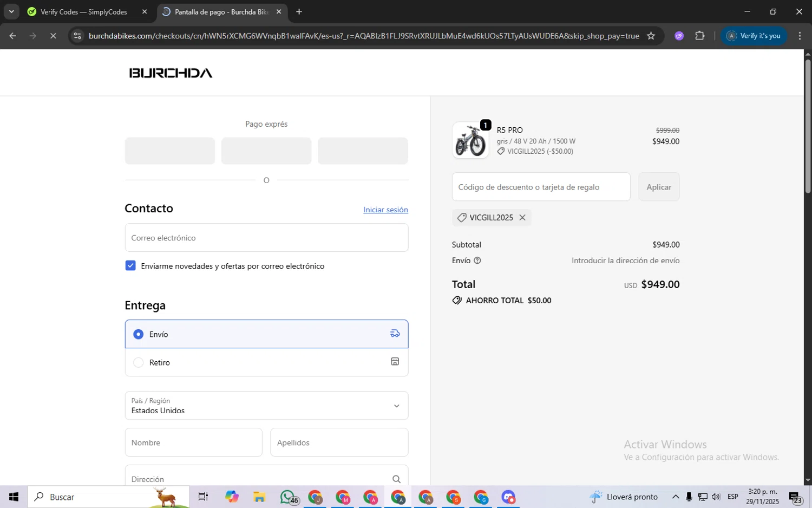Click the shipping help question mark icon

click(477, 260)
